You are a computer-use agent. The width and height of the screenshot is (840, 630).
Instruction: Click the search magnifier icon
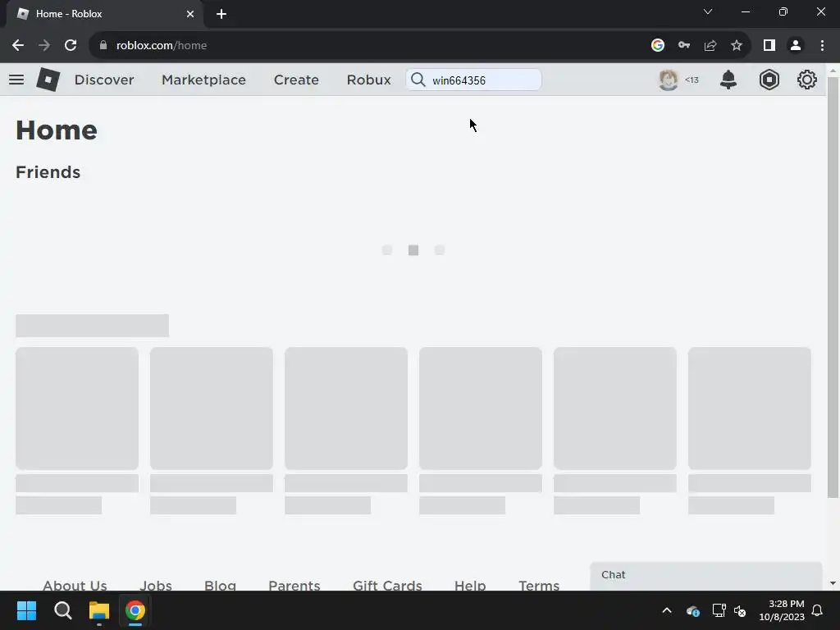(418, 80)
